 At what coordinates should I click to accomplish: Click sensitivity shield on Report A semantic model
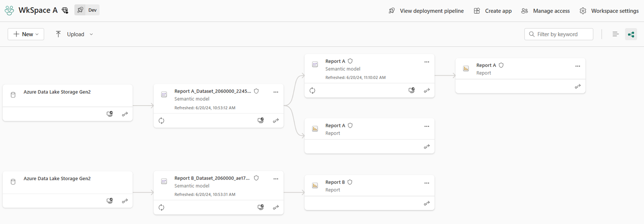pos(350,61)
